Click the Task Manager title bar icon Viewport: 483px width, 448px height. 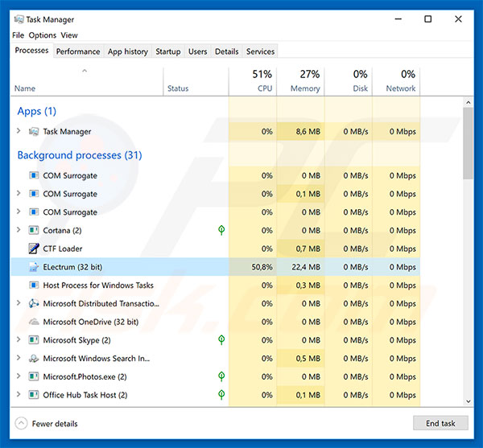point(19,19)
